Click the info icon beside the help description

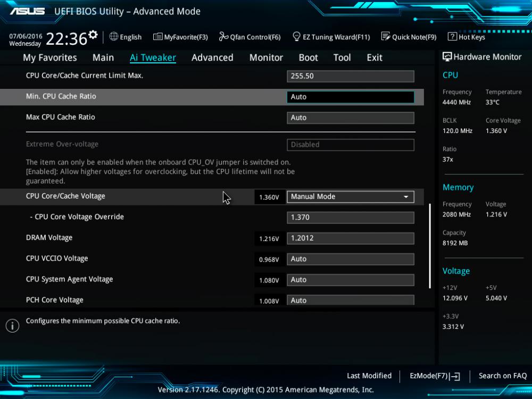[x=12, y=326]
